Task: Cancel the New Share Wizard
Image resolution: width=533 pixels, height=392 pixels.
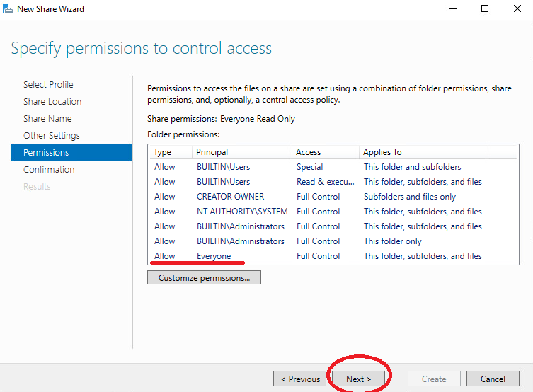Action: pyautogui.click(x=493, y=379)
